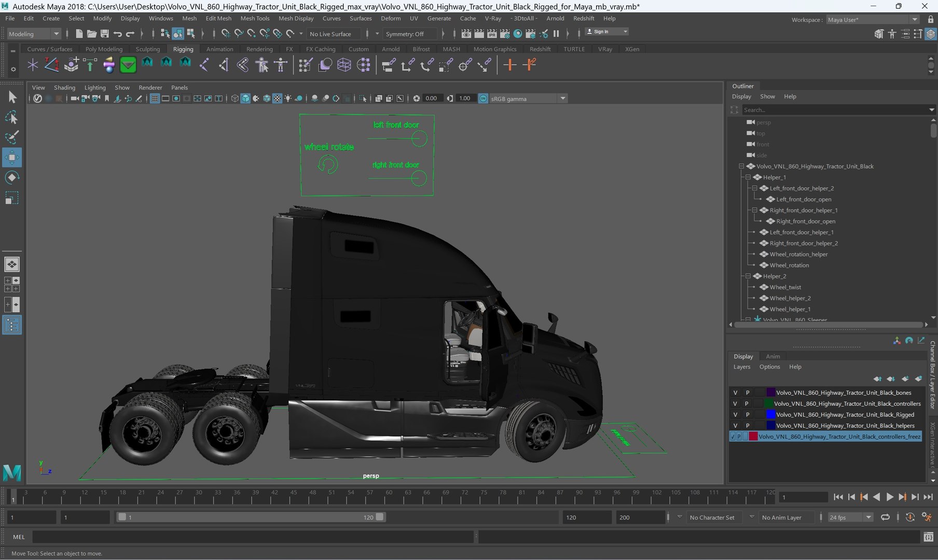Toggle playback P on the Black_Rigged layer
938x560 pixels.
[748, 414]
